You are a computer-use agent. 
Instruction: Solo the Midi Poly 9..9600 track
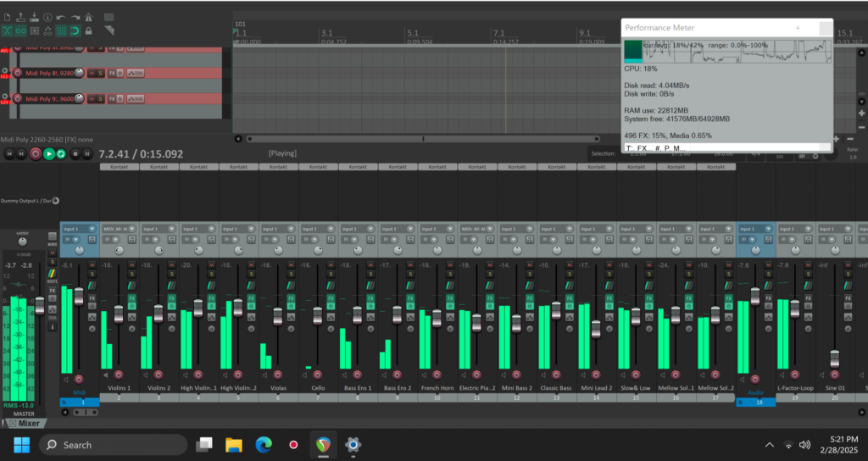click(100, 98)
